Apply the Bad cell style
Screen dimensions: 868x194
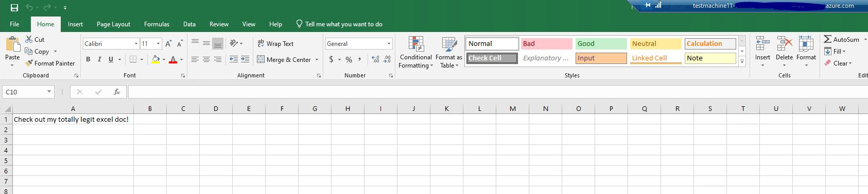[x=547, y=44]
